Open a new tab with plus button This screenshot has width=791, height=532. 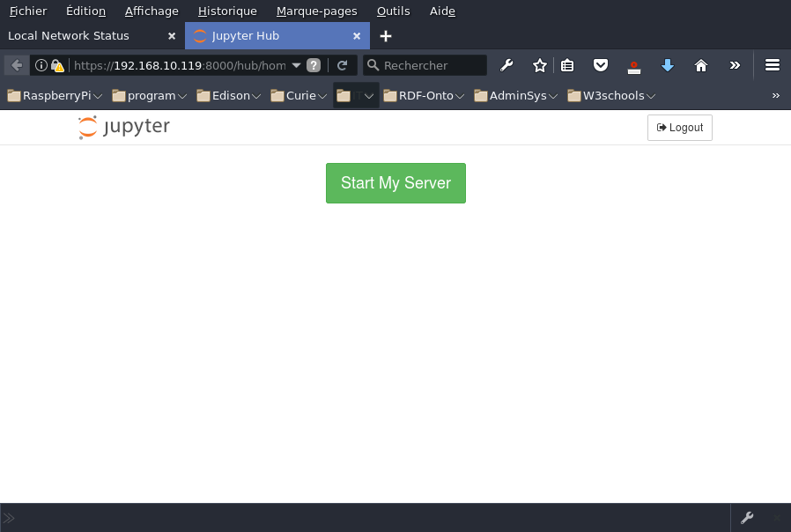tap(386, 36)
